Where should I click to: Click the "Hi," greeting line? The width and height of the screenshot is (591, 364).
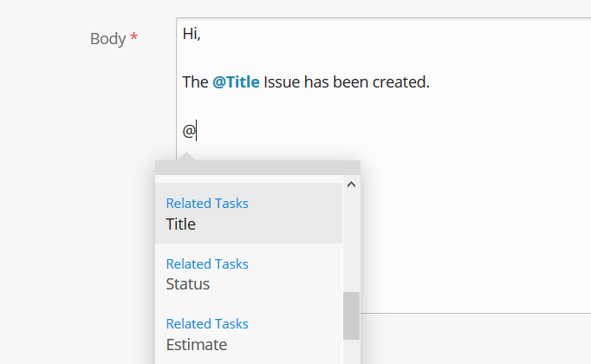coord(192,35)
